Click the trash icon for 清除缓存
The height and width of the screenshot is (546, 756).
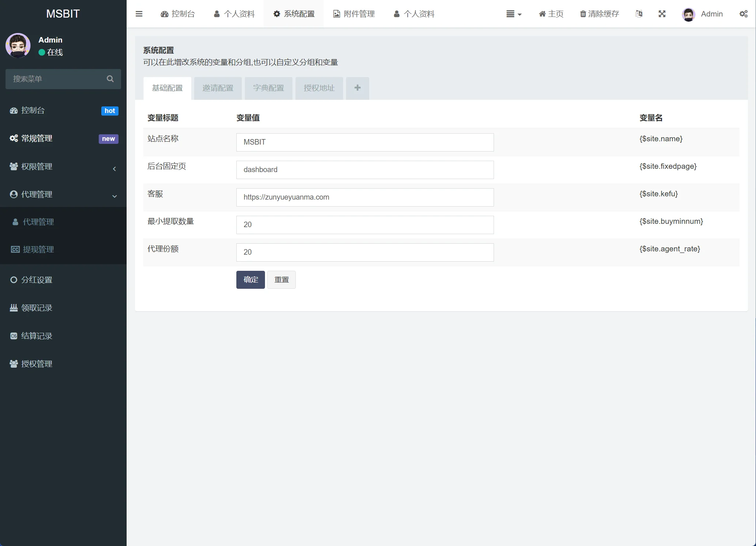click(583, 14)
